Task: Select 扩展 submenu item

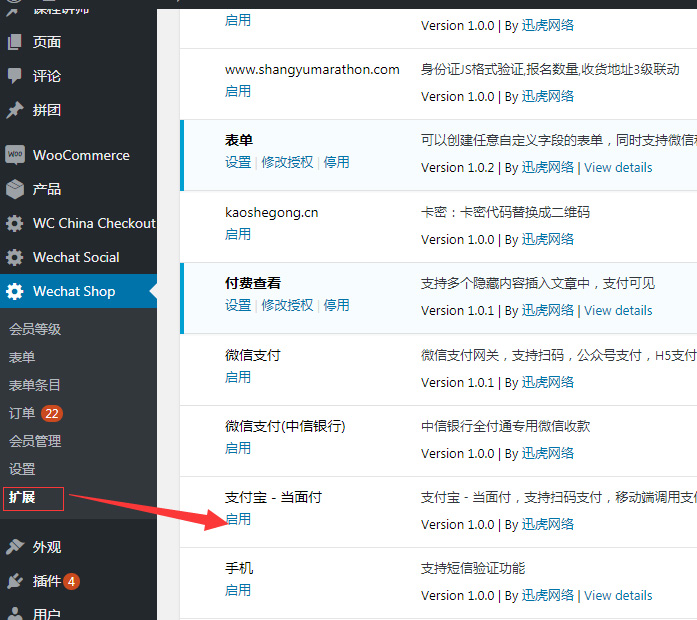Action: (x=22, y=497)
